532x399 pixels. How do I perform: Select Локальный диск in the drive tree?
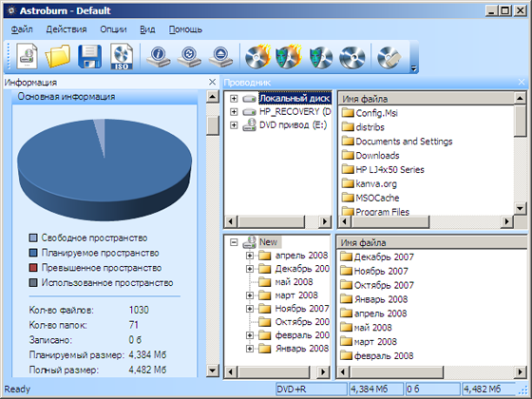(294, 99)
